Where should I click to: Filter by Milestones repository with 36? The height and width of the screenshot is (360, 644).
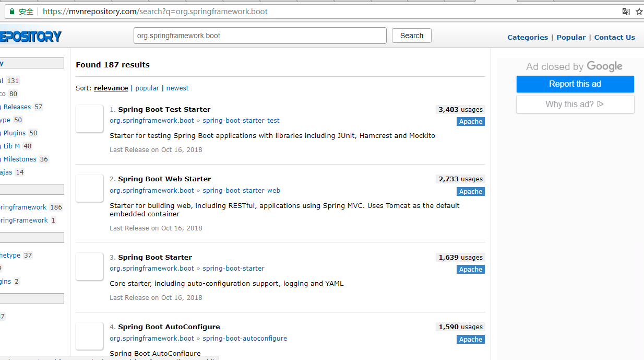click(x=25, y=159)
